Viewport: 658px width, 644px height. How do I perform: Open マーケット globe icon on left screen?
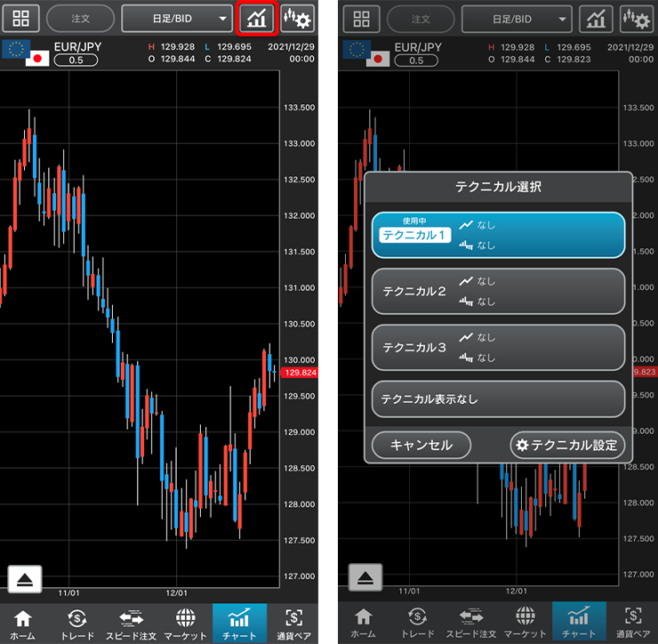click(x=185, y=624)
